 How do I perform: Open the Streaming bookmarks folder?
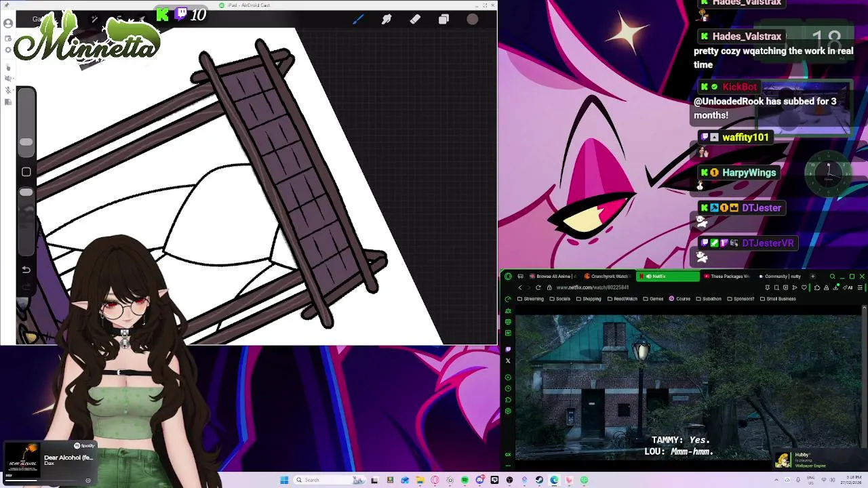click(530, 299)
